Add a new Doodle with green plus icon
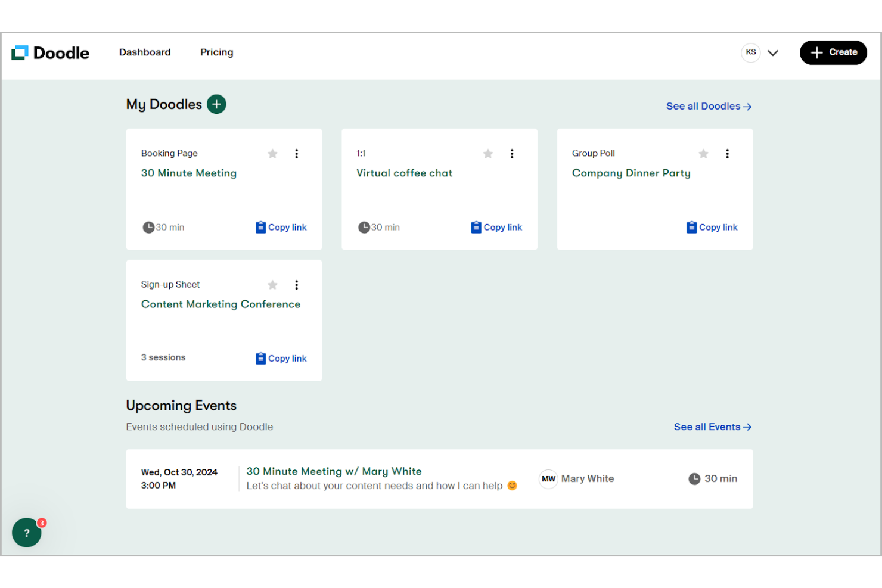 coord(216,104)
